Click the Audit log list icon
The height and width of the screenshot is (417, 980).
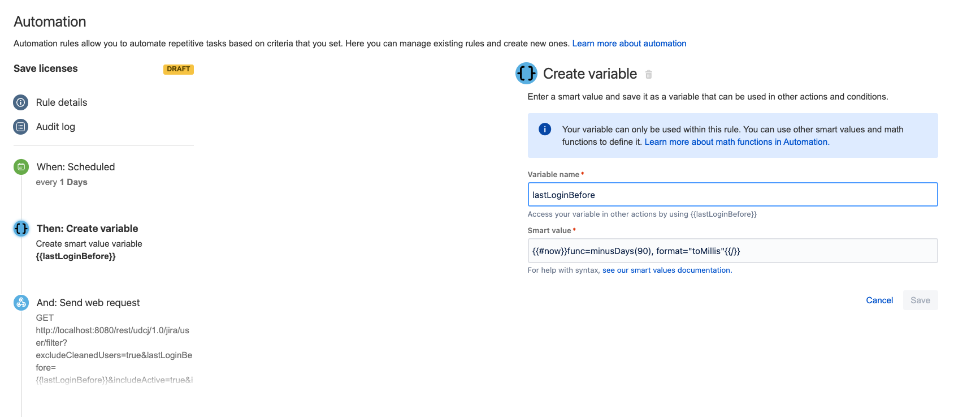coord(21,127)
